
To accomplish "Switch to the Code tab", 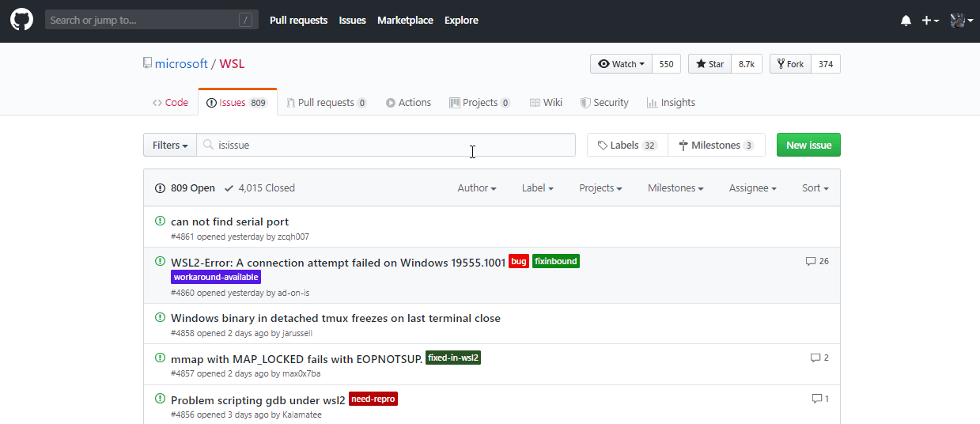I will click(170, 103).
